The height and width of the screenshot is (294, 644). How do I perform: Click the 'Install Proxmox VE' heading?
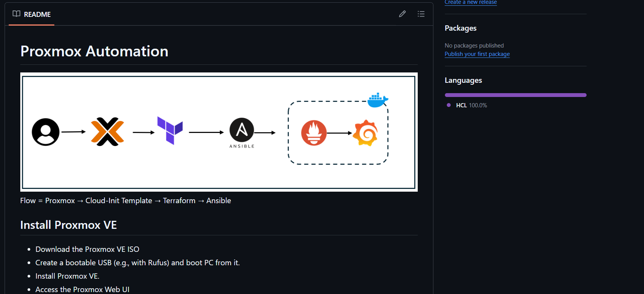click(x=69, y=225)
